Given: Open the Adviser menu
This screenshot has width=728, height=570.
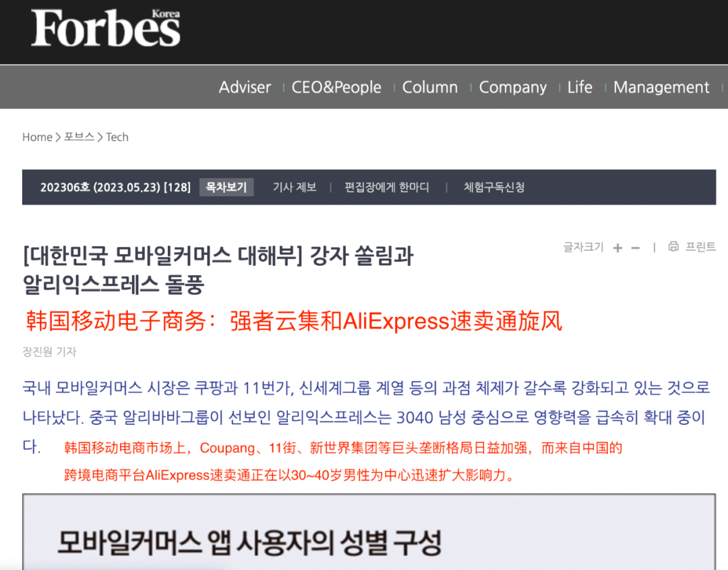Looking at the screenshot, I should click(245, 88).
